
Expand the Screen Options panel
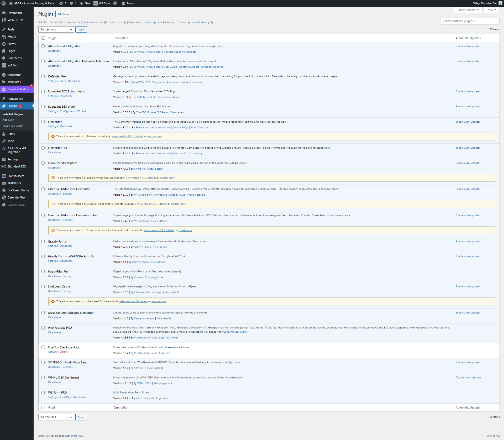tap(468, 10)
